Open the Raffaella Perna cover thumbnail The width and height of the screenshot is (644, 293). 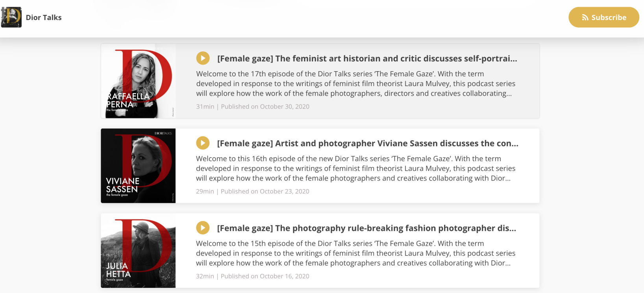pyautogui.click(x=138, y=81)
